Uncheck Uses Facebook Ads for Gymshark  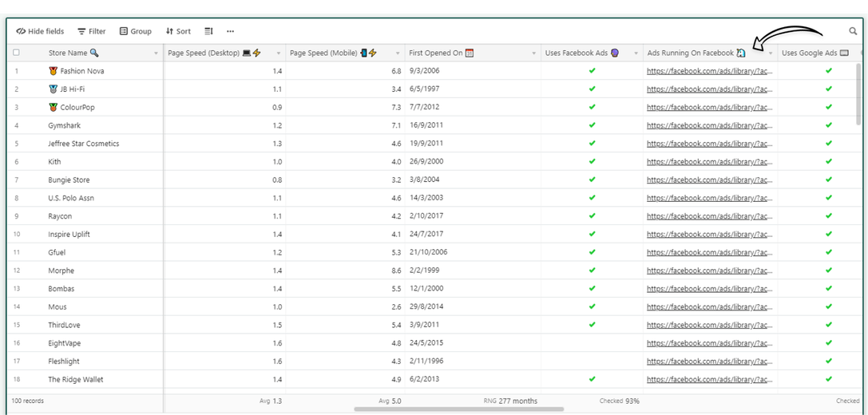coord(592,125)
